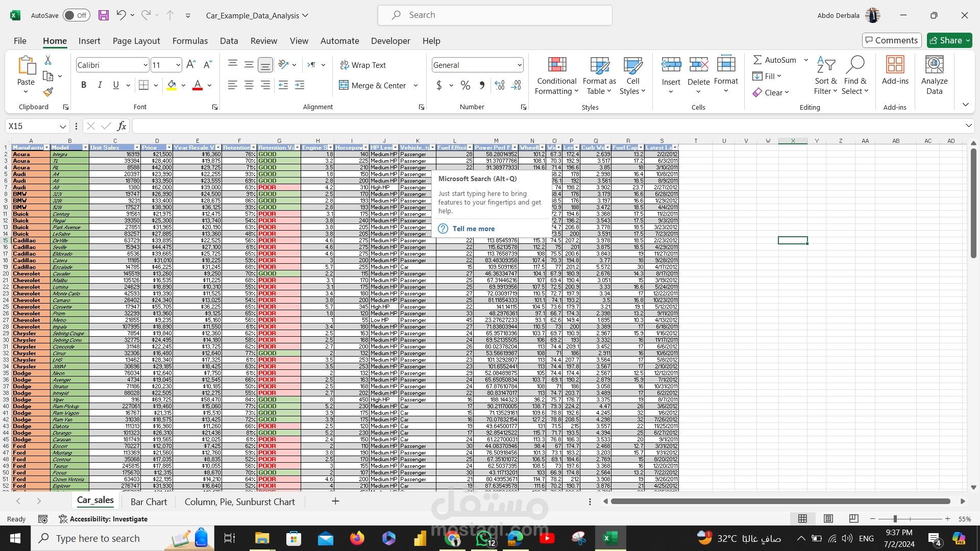The image size is (980, 551).
Task: Expand the font size dropdown
Action: tap(178, 65)
